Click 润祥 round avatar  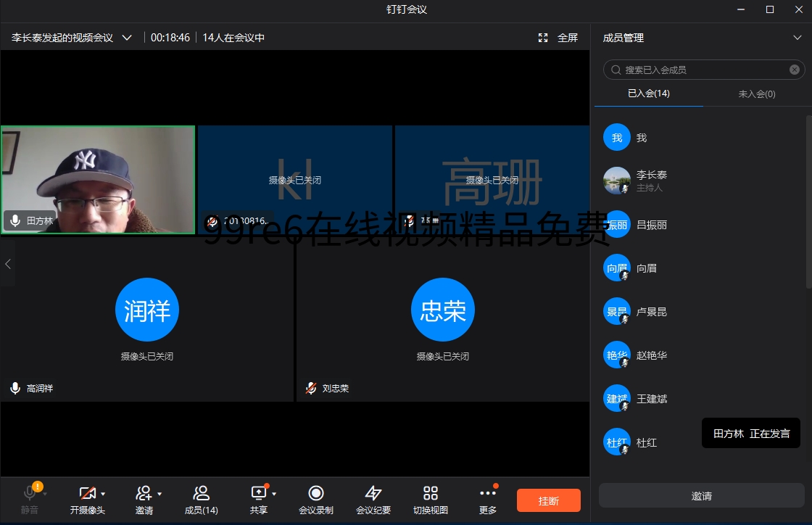pos(147,310)
